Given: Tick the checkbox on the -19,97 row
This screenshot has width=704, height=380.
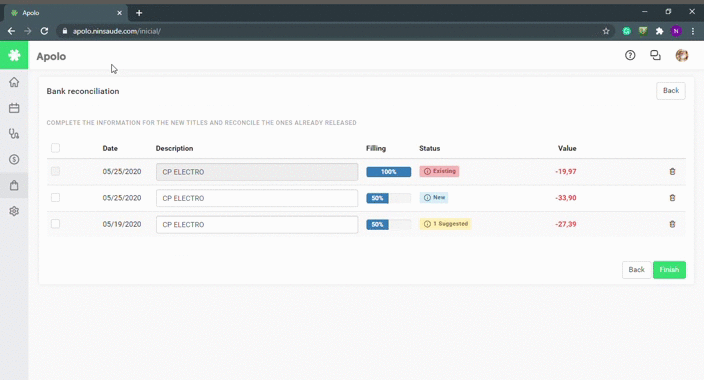Looking at the screenshot, I should 55,171.
